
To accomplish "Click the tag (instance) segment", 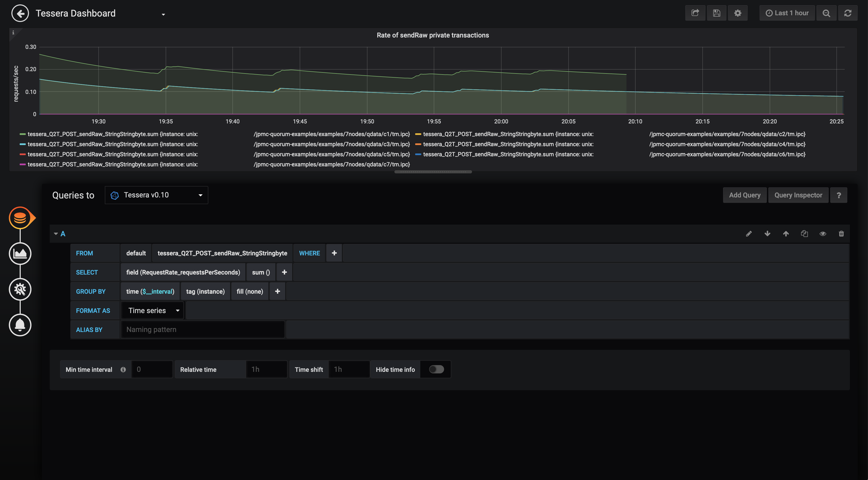I will pos(205,291).
